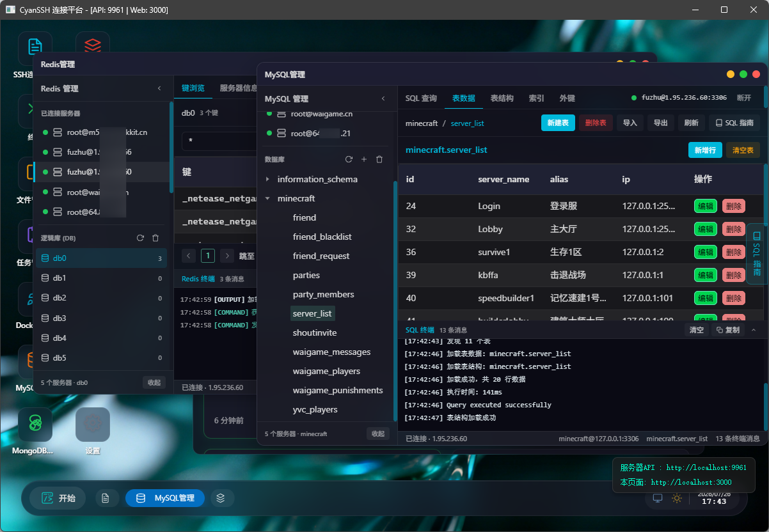This screenshot has height=532, width=769.
Task: Switch to the 外键 tab
Action: 567,98
